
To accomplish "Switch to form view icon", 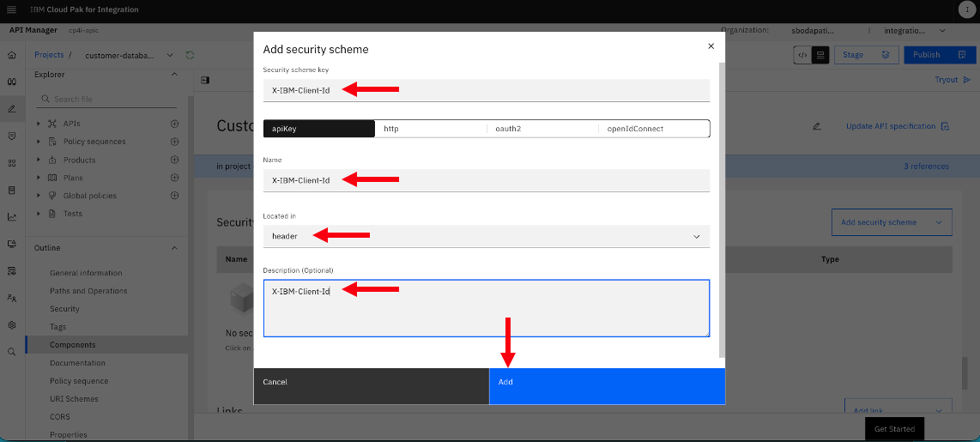I will pyautogui.click(x=820, y=55).
